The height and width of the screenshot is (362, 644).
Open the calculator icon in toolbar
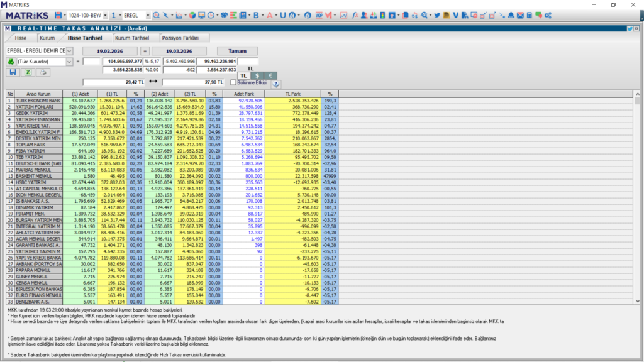[530, 15]
